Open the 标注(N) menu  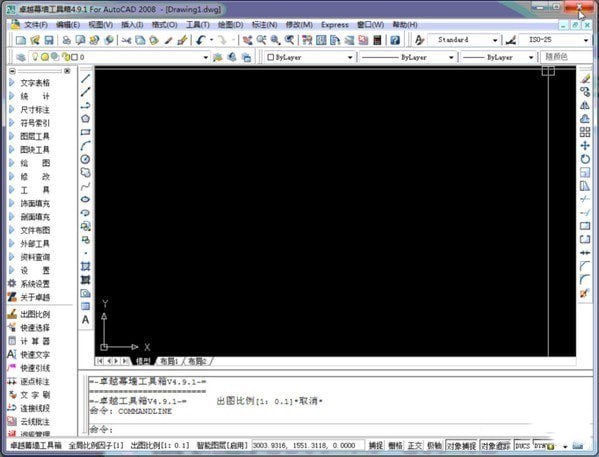(x=264, y=25)
